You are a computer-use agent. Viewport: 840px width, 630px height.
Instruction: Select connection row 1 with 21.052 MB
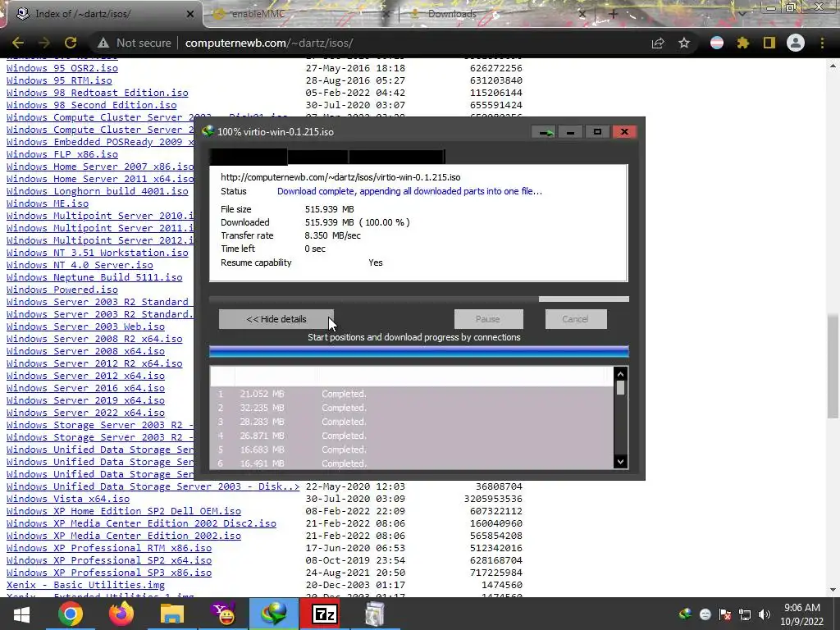pyautogui.click(x=412, y=394)
